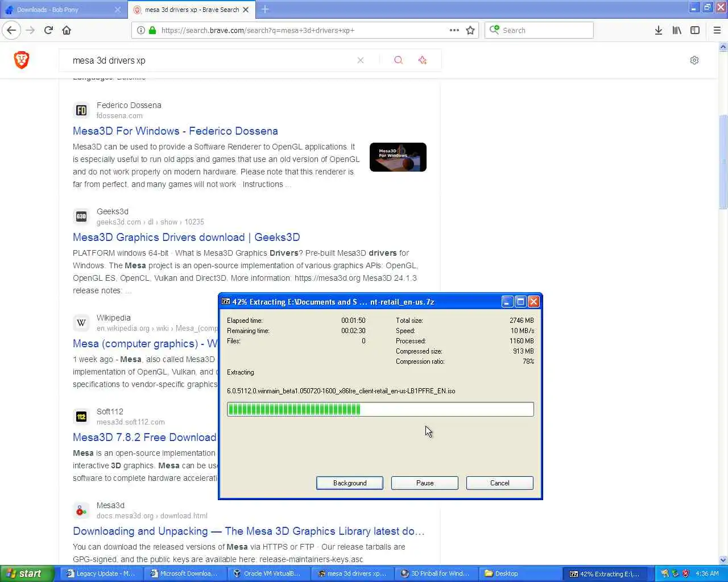This screenshot has width=728, height=582.
Task: Click the toolbar Search box
Action: click(x=539, y=30)
